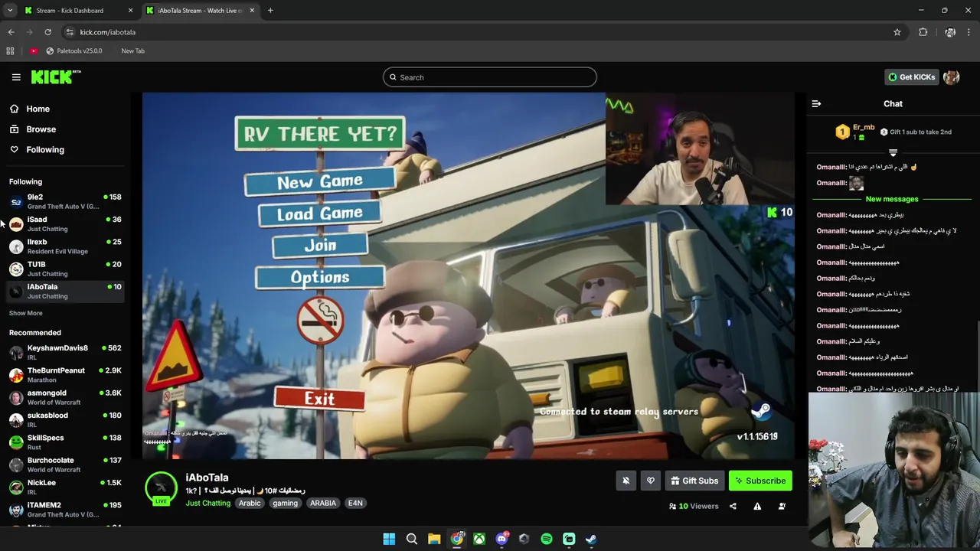The height and width of the screenshot is (551, 980).
Task: Open Just Chatting category link
Action: pos(207,503)
